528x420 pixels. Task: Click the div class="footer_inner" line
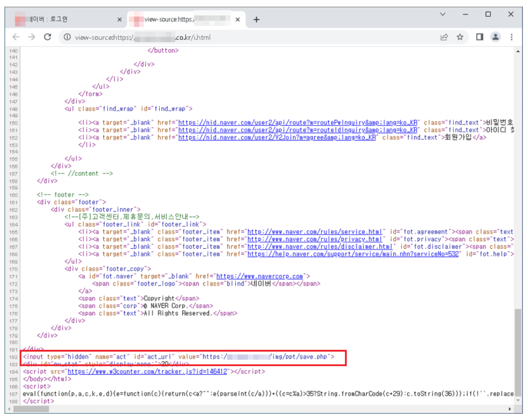click(96, 210)
